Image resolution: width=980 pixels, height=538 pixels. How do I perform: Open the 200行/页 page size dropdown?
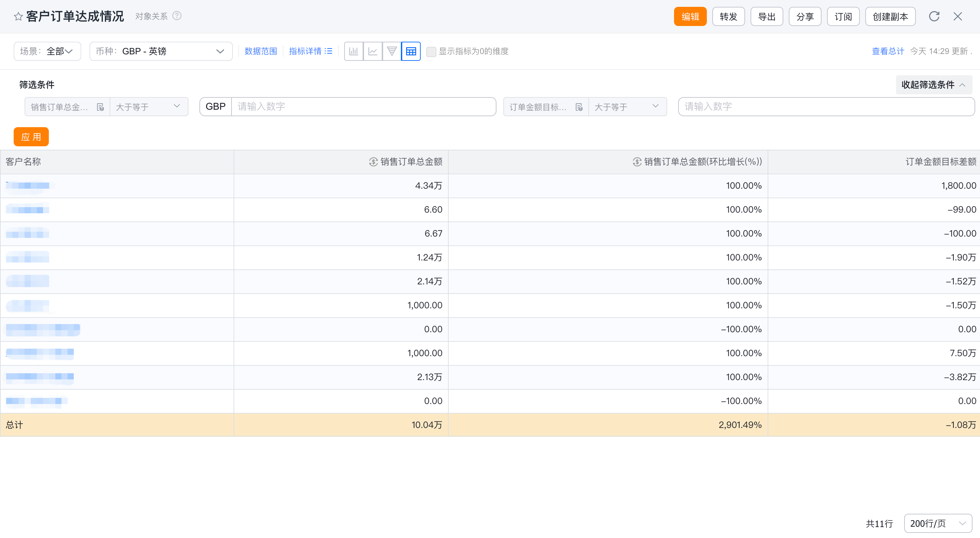938,523
